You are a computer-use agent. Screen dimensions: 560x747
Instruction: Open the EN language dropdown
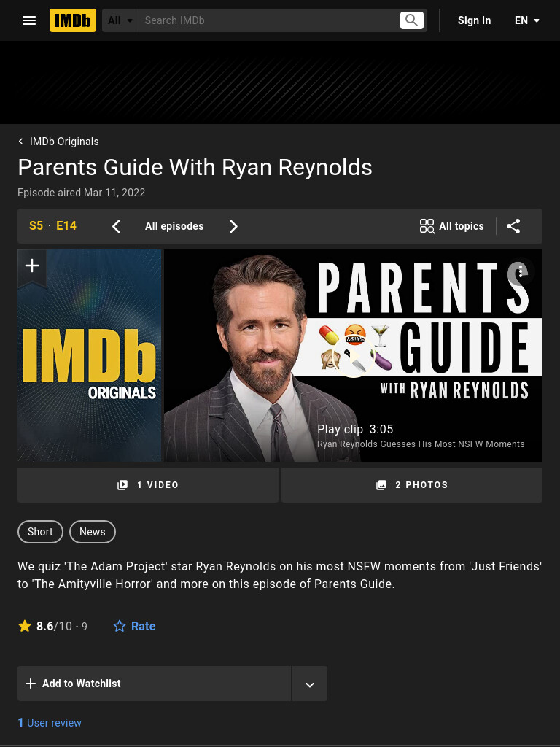(x=526, y=20)
